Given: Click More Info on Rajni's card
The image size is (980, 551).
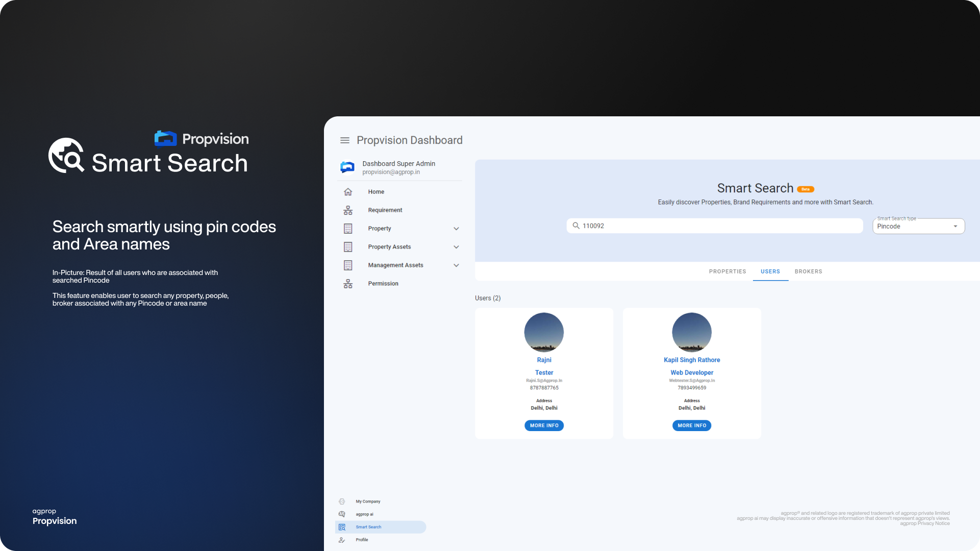Looking at the screenshot, I should coord(544,425).
